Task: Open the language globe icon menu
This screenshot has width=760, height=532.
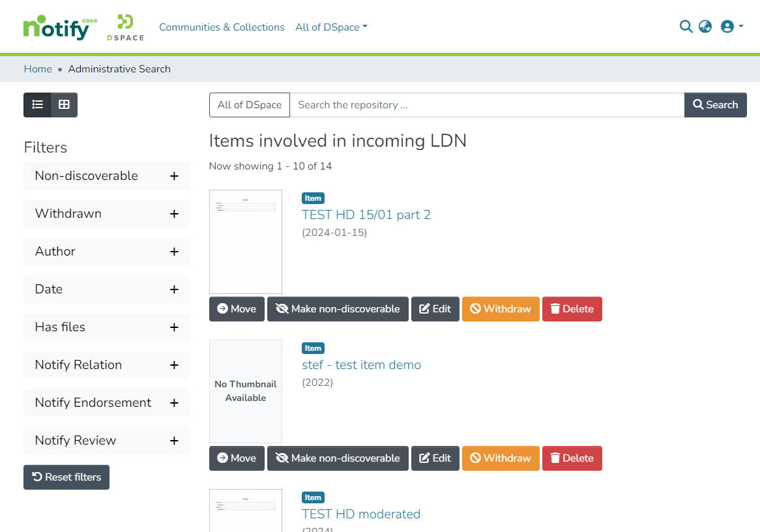Action: [x=705, y=27]
